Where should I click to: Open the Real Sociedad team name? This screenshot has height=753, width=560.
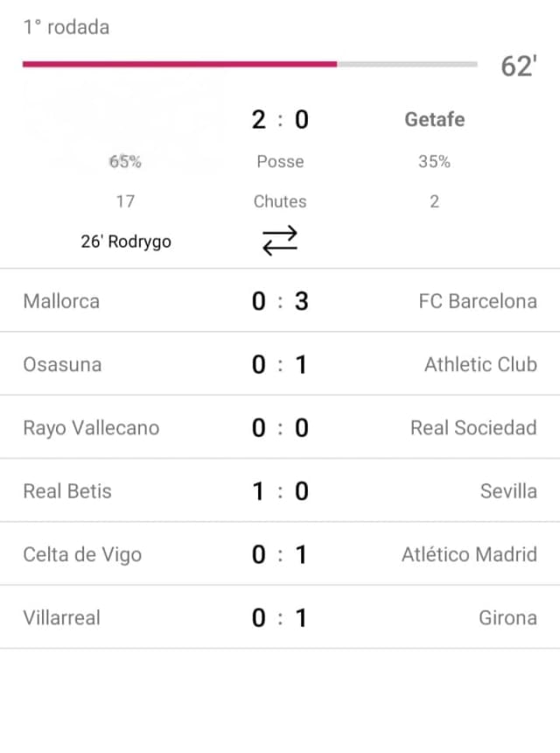[x=473, y=427]
